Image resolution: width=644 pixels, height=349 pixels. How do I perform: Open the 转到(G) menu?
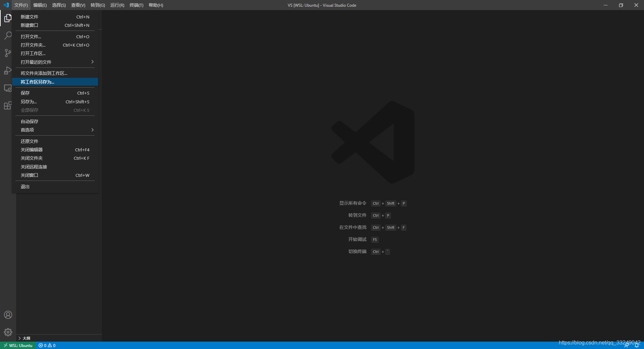click(x=98, y=5)
